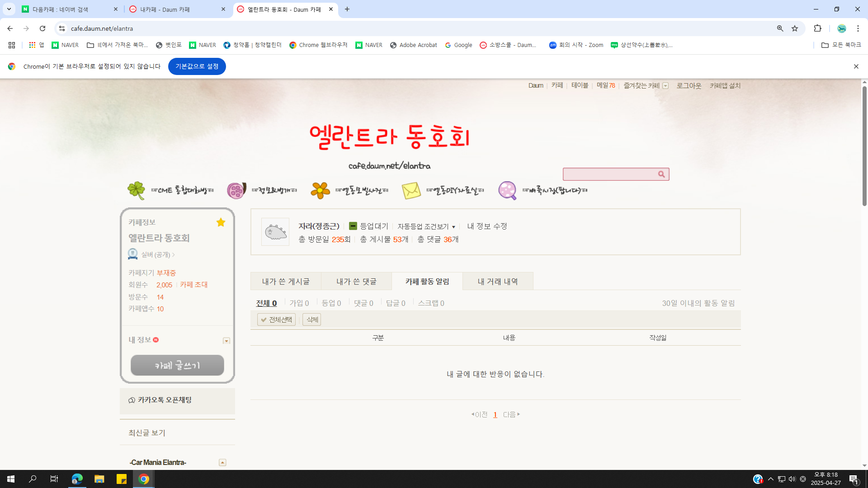Open the 내 거래 내역 tab
Image resolution: width=868 pixels, height=488 pixels.
(498, 282)
